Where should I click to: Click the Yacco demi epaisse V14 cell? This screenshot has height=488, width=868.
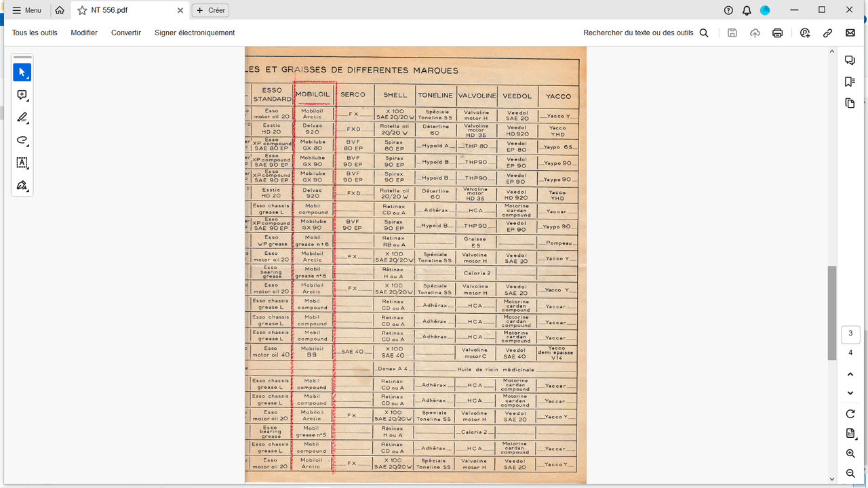tap(556, 352)
